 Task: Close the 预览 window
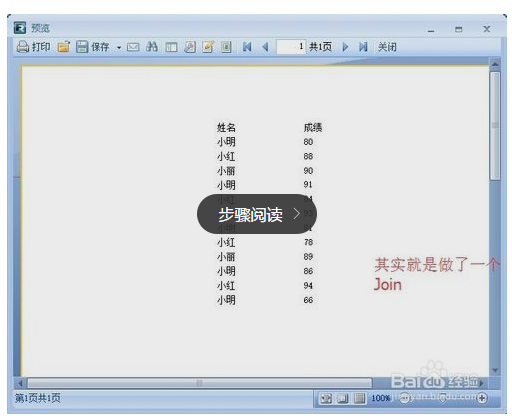[487, 29]
